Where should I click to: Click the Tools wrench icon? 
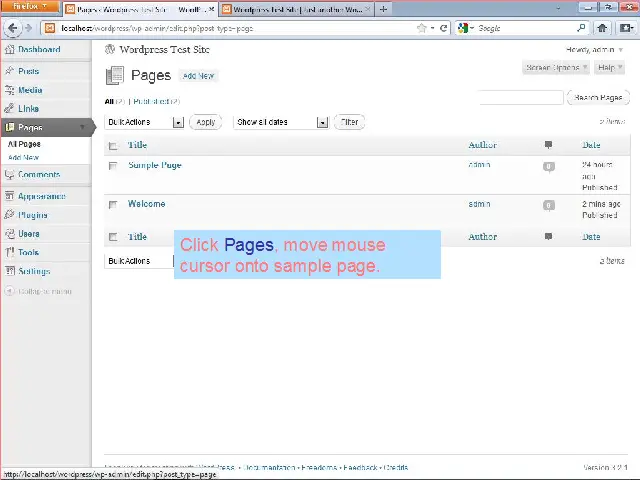pos(9,252)
